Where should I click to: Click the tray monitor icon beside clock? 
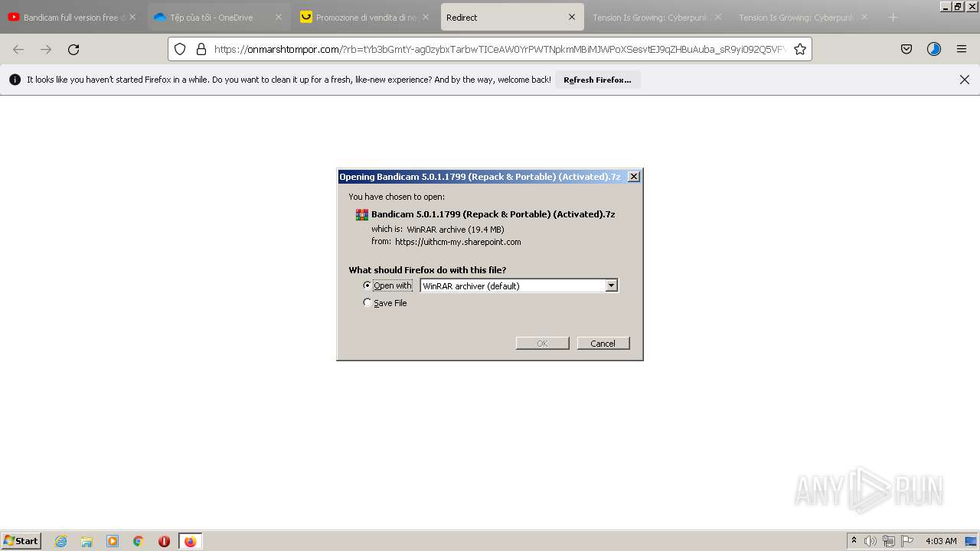[971, 541]
